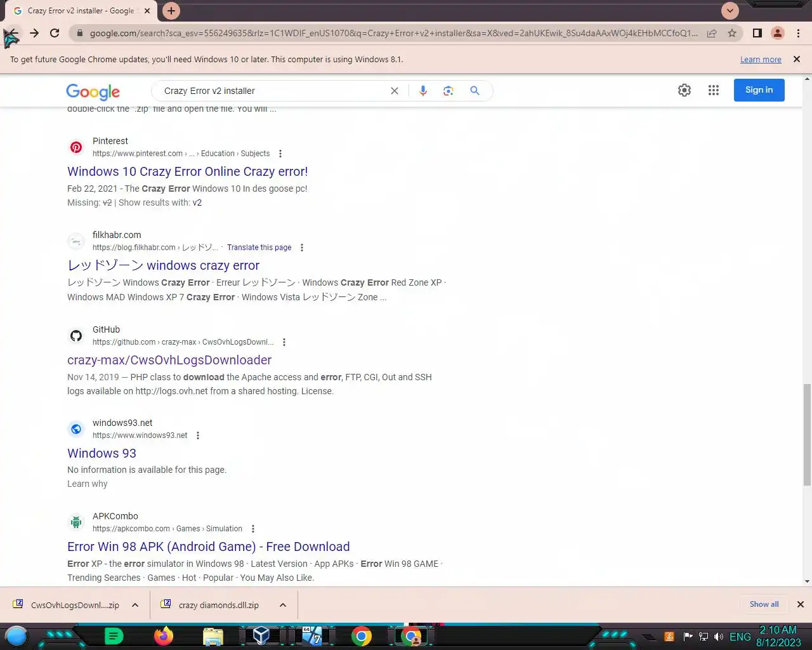Open File Explorer from the taskbar
The width and height of the screenshot is (812, 650).
pos(213,636)
